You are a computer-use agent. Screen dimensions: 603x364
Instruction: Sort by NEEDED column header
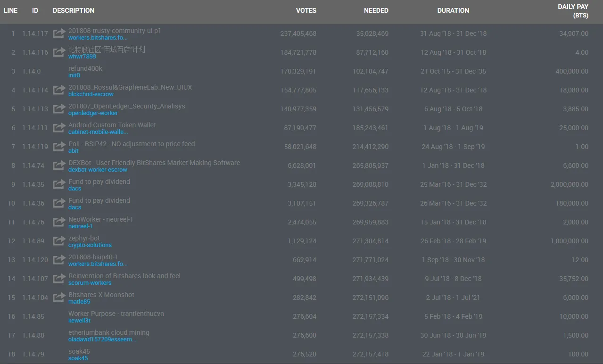pyautogui.click(x=376, y=10)
